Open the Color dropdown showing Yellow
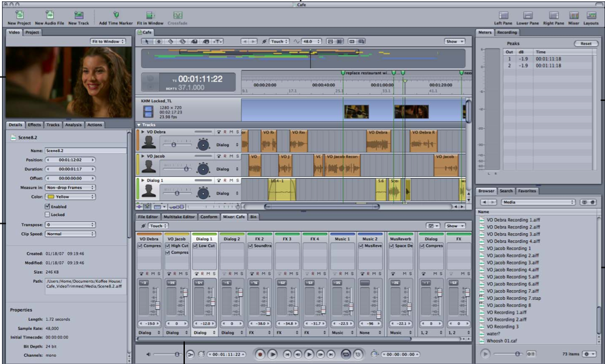The image size is (605, 364). pos(69,196)
